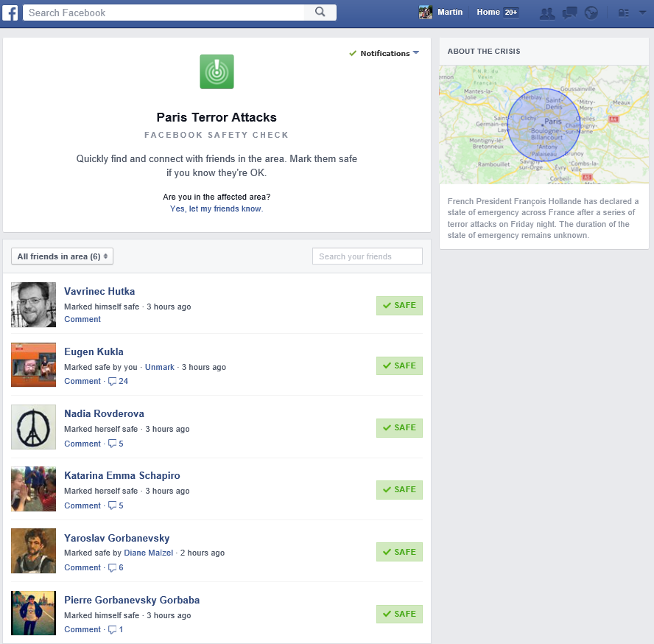The height and width of the screenshot is (644, 654).
Task: Comment on Yaroslav Gorbanevsky's safe status
Action: [82, 567]
